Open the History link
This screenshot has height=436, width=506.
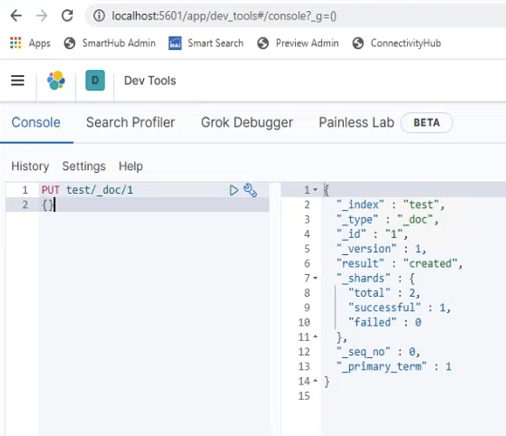point(30,166)
